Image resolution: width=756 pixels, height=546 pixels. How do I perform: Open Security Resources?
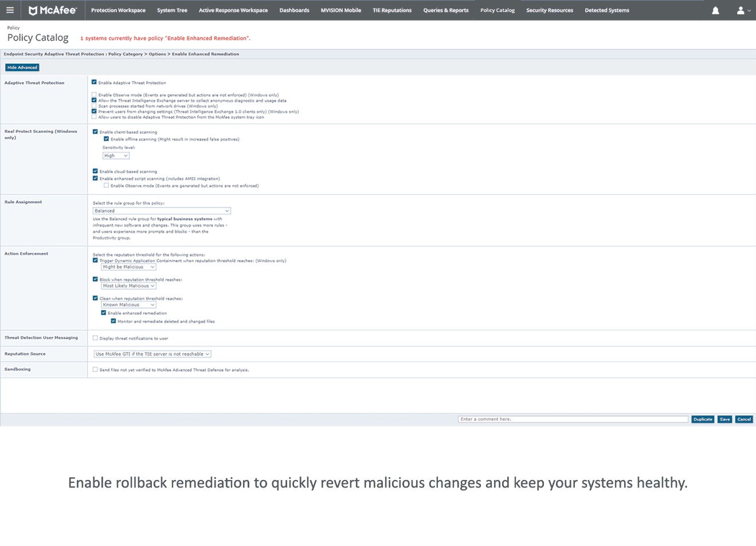(x=550, y=10)
